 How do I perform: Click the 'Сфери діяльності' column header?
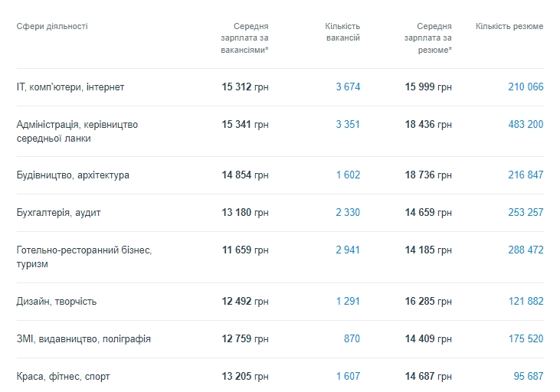pos(52,27)
